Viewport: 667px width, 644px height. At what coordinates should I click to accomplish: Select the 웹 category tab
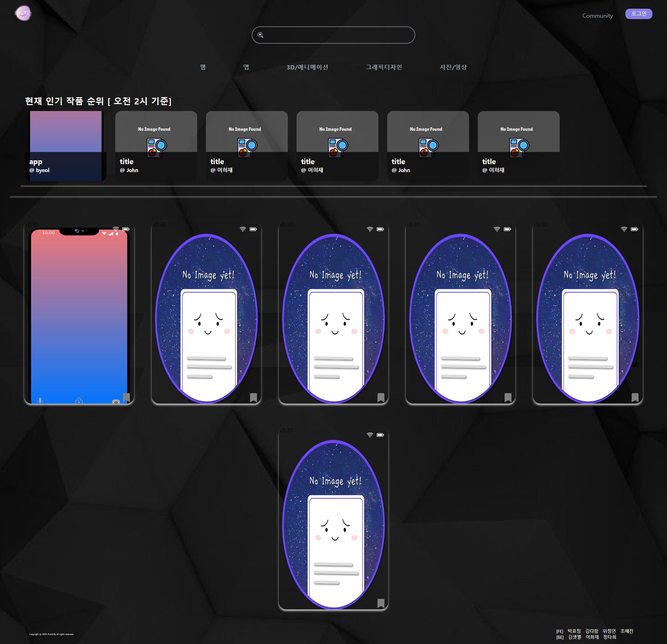click(203, 67)
